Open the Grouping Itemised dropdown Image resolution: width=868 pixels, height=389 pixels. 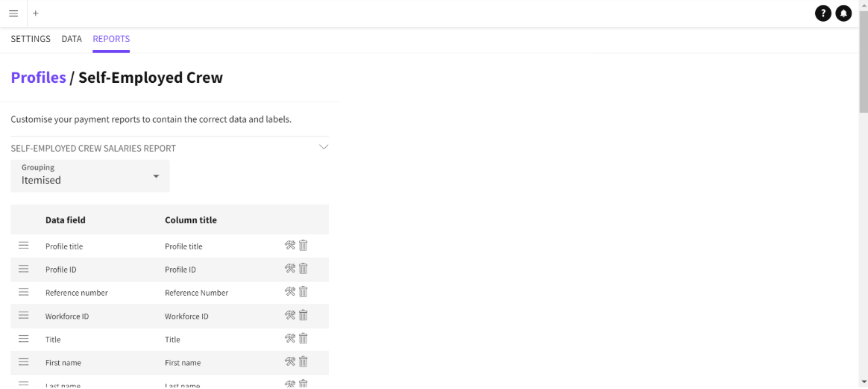pyautogui.click(x=90, y=176)
